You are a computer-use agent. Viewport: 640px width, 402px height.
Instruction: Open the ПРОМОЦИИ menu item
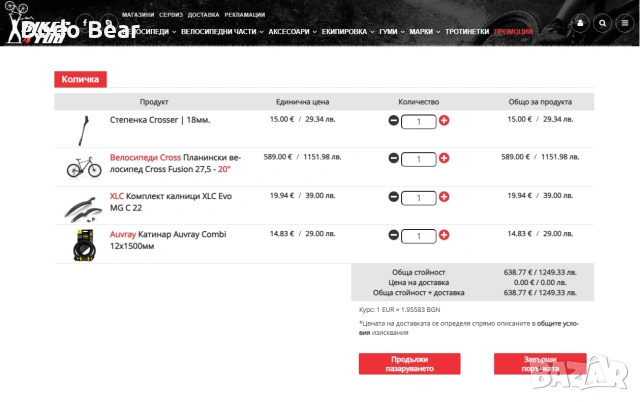click(x=513, y=31)
